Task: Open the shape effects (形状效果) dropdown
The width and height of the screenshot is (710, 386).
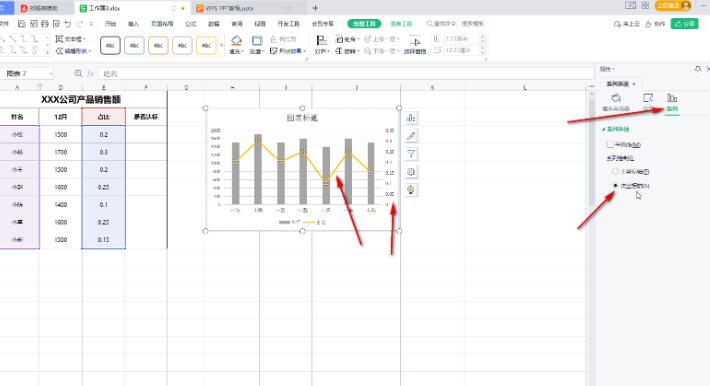Action: click(288, 51)
